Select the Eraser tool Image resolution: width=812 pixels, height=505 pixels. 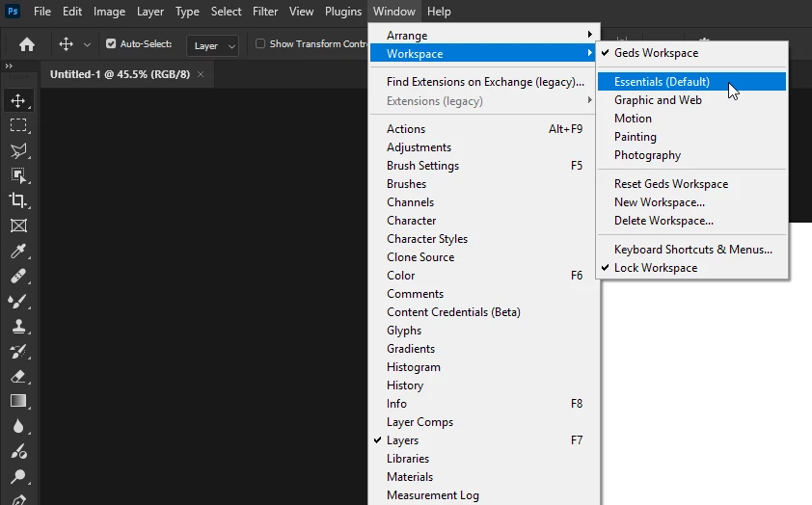18,376
